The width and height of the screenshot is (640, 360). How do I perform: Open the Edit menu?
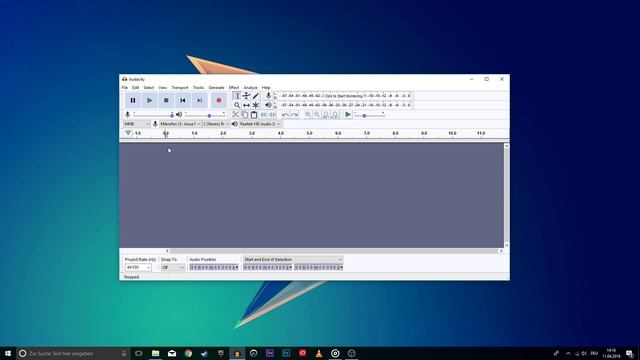point(136,87)
